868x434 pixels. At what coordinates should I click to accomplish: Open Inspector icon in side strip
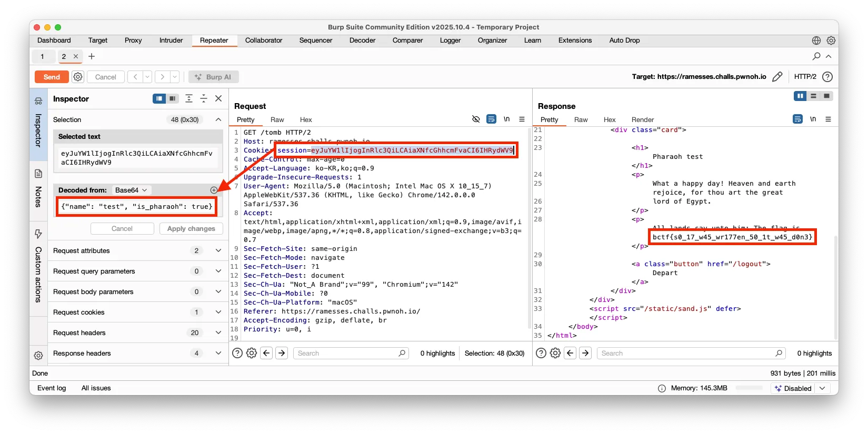coord(38,100)
